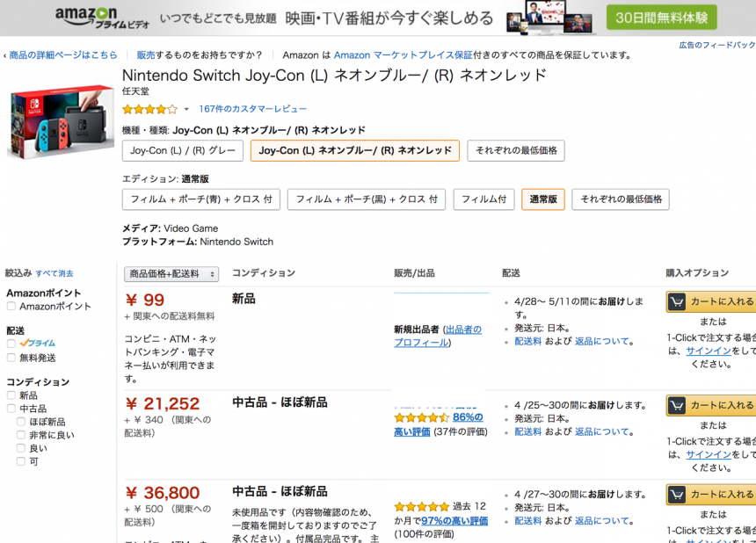
Task: Open the 商品価格+配送料 sort dropdown
Action: pos(171,274)
